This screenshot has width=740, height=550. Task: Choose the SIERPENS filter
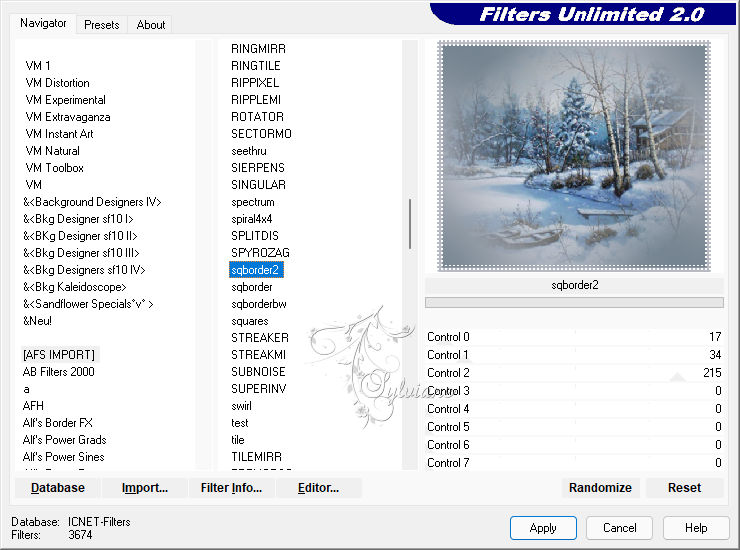258,168
